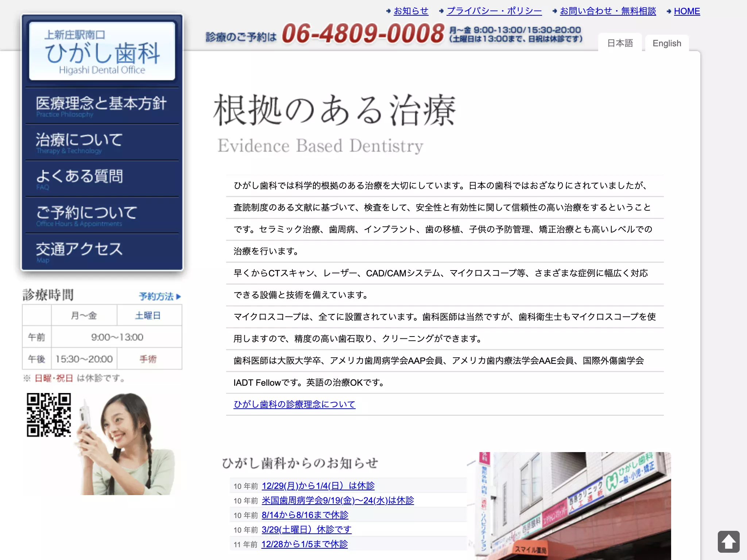Open ひがし歯科の診療理念について link
The image size is (747, 560).
[x=294, y=404]
